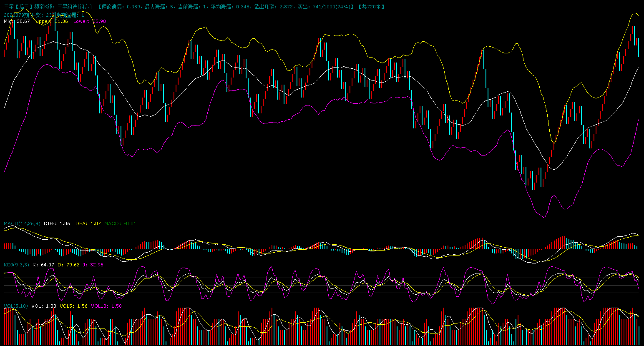This screenshot has width=644, height=346.
Task: Click the magenta VOL10: 1.50 value
Action: [106, 306]
